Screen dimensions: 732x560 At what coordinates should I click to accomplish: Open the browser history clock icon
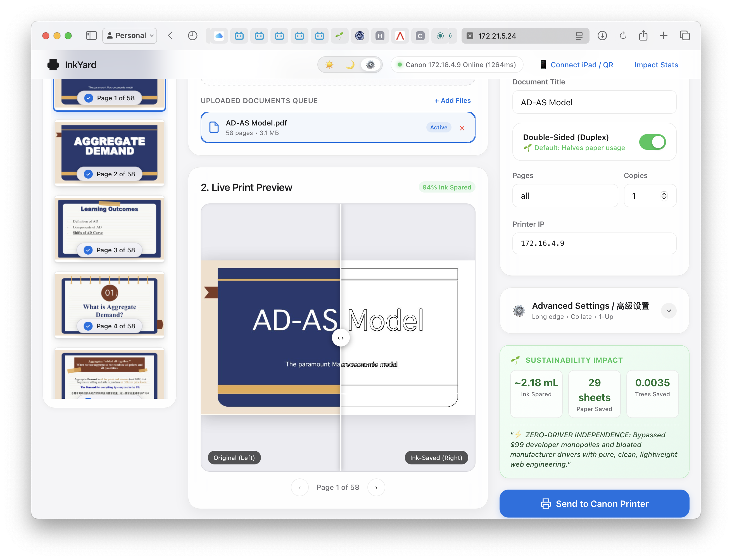[x=192, y=36]
